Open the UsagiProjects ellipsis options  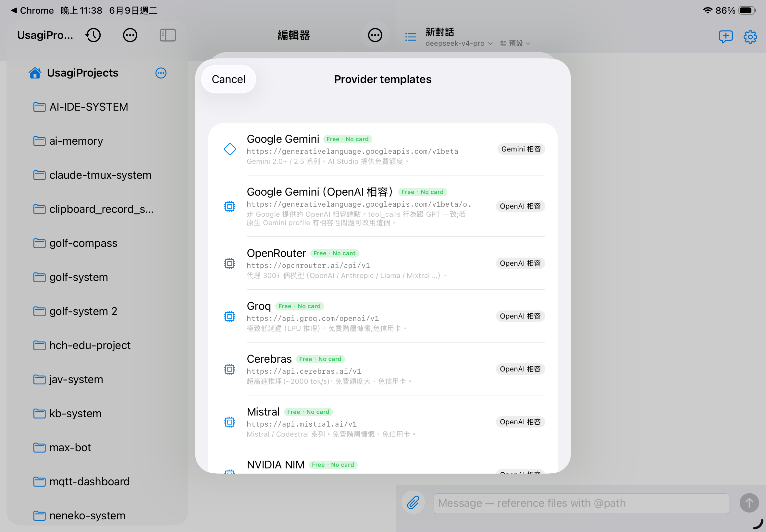coord(161,73)
